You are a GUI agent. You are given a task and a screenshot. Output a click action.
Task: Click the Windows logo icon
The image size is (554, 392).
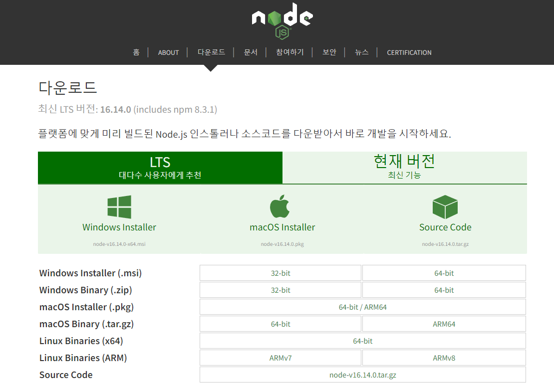pos(119,207)
